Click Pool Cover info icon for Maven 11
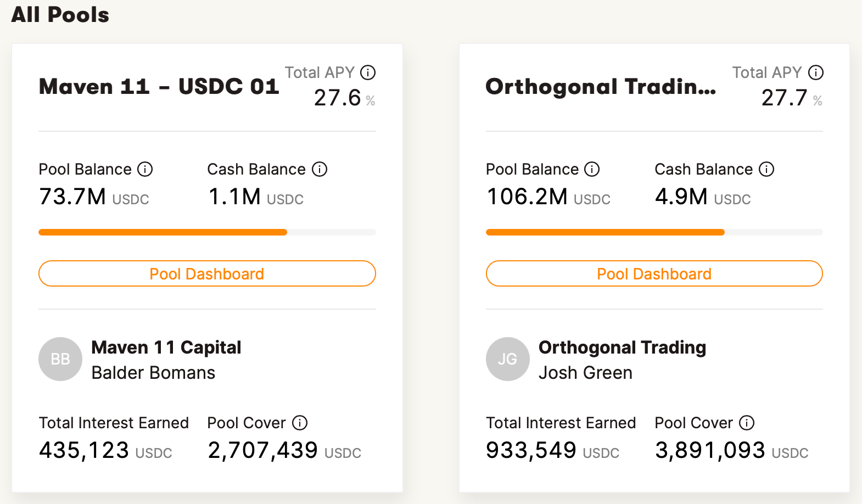The width and height of the screenshot is (862, 504). click(x=300, y=423)
